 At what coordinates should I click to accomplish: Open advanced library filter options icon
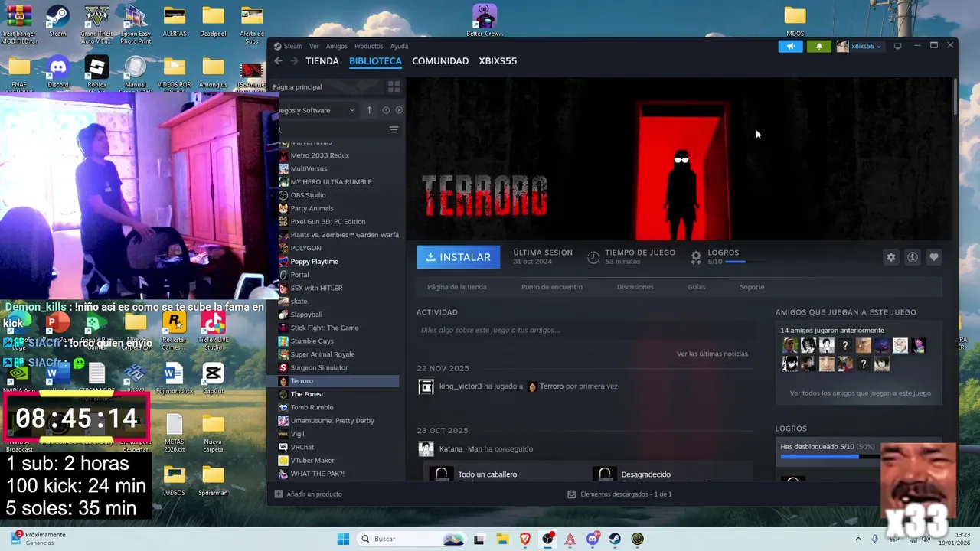[x=394, y=129]
